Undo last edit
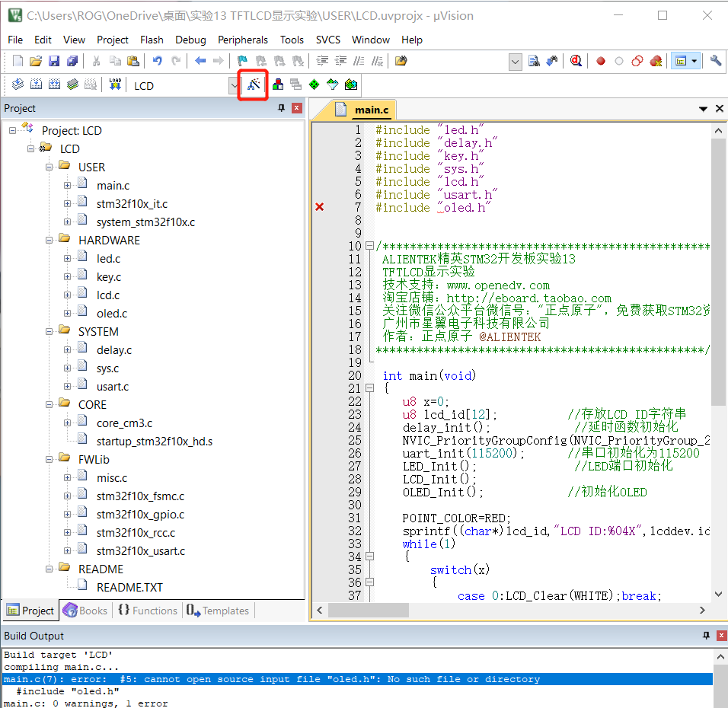This screenshot has width=728, height=708. point(158,61)
